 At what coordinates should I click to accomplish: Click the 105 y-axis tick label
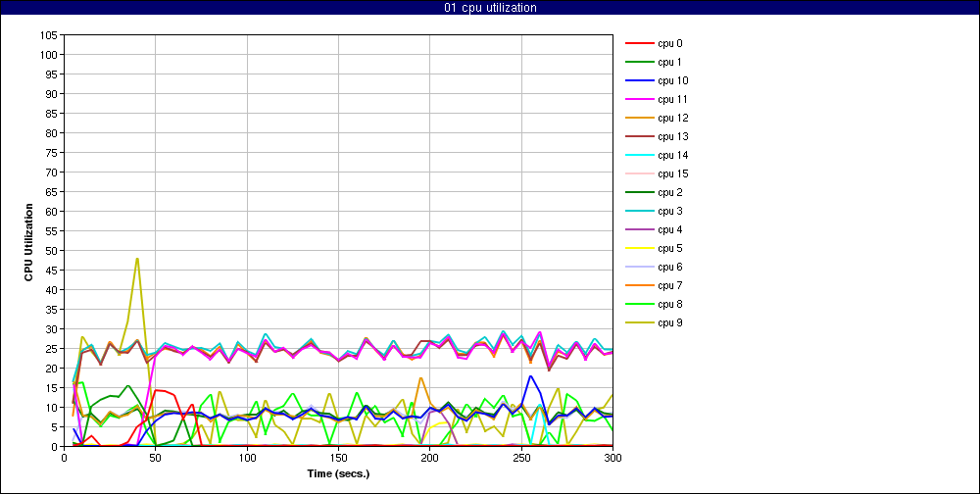pyautogui.click(x=49, y=35)
